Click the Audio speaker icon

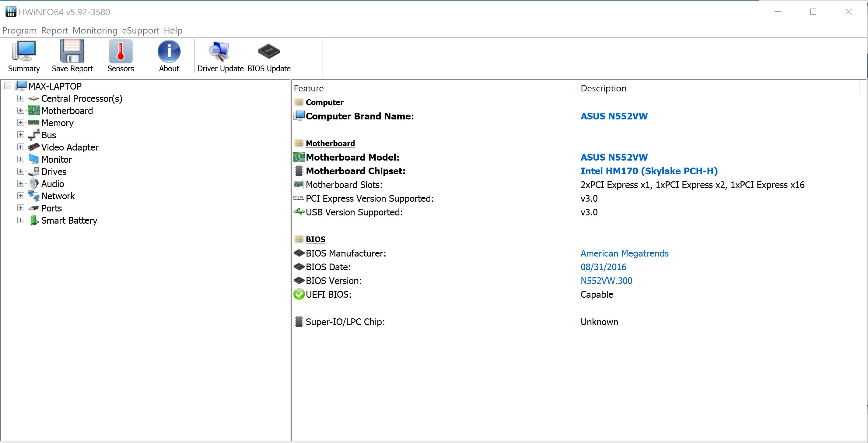[x=33, y=183]
